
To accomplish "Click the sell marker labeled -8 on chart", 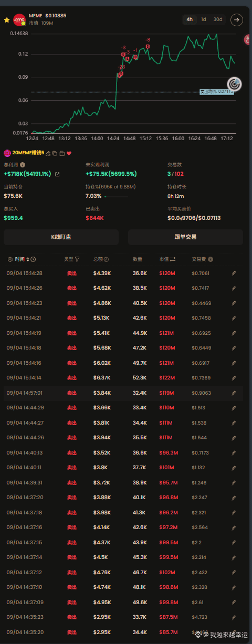I will tap(148, 46).
